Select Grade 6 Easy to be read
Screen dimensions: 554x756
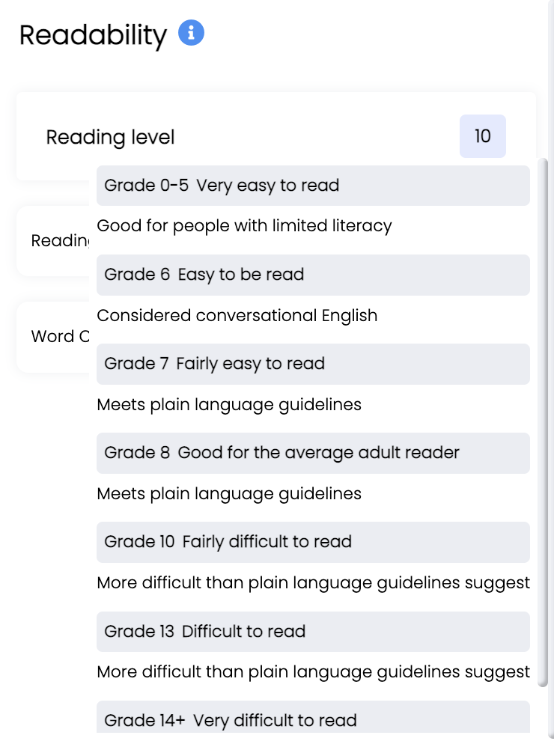pos(313,275)
